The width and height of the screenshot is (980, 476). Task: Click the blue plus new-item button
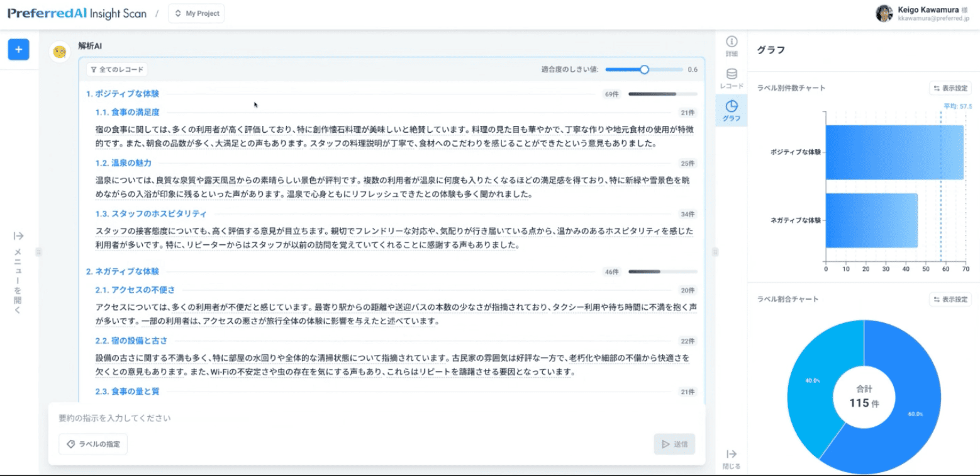pyautogui.click(x=18, y=50)
